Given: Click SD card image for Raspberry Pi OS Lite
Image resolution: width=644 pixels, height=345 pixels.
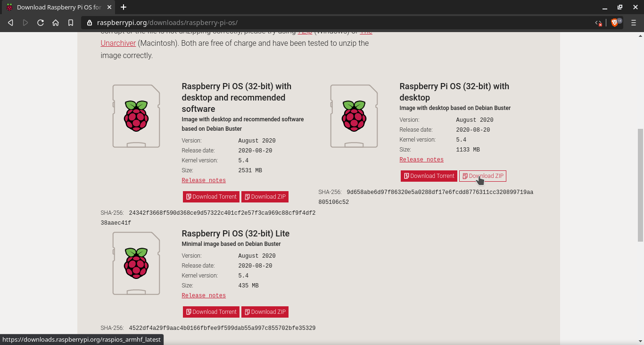Looking at the screenshot, I should pyautogui.click(x=136, y=263).
